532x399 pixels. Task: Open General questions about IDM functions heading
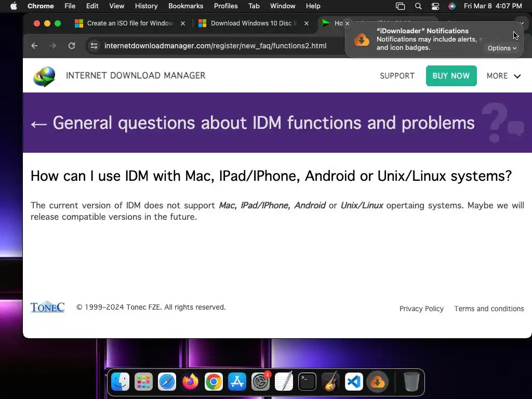click(263, 123)
